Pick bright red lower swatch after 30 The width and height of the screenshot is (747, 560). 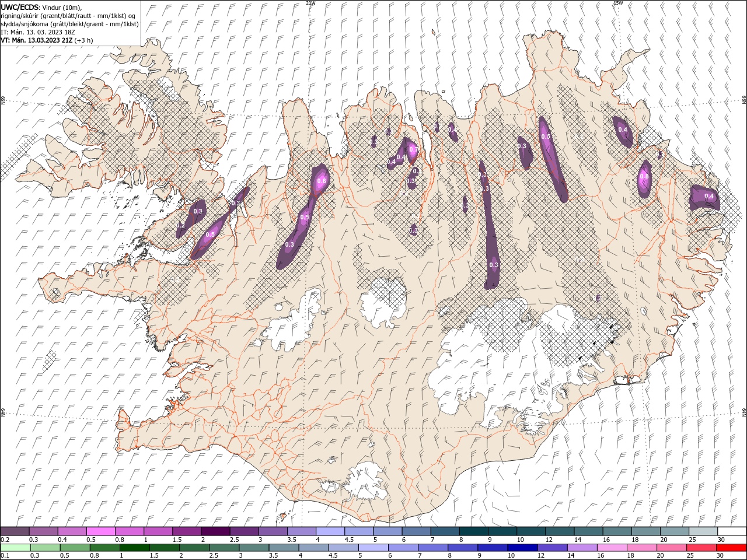click(731, 548)
